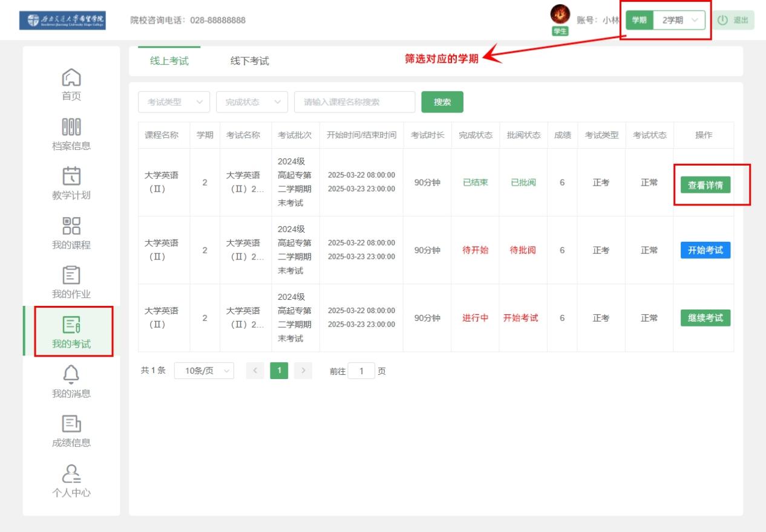The width and height of the screenshot is (766, 532).
Task: Expand the 考试类型 filter dropdown
Action: (174, 102)
